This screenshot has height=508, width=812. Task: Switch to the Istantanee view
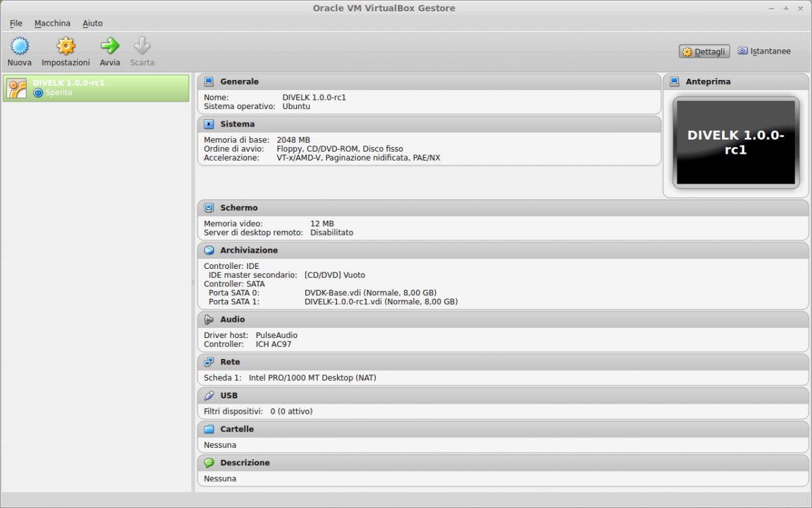click(x=764, y=51)
